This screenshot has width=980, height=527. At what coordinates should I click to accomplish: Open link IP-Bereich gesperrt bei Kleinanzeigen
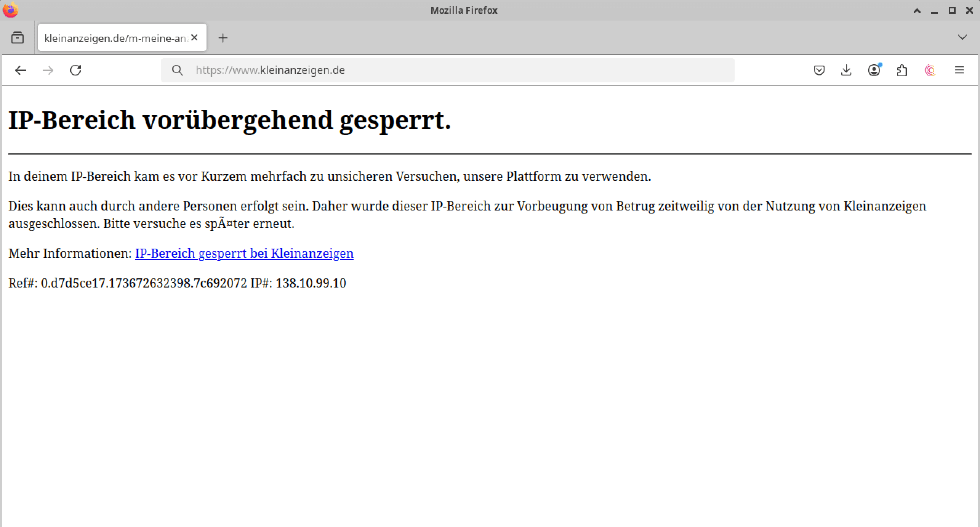[244, 253]
